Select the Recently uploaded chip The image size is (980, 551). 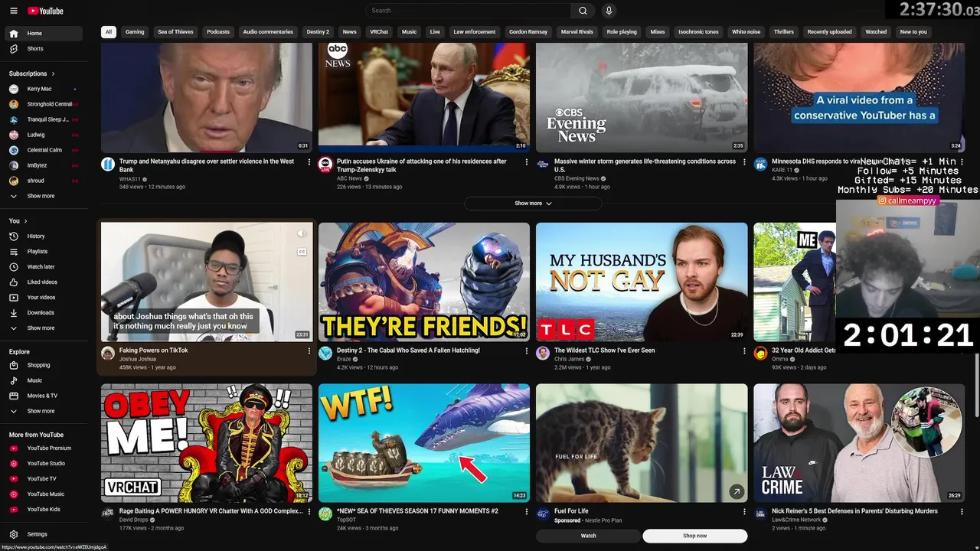point(829,32)
